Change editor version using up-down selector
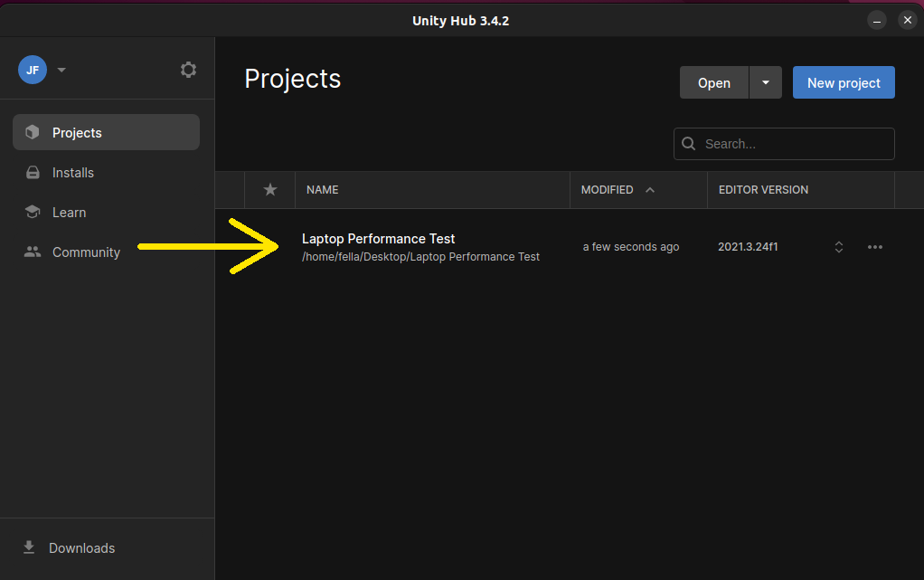924x580 pixels. coord(838,247)
